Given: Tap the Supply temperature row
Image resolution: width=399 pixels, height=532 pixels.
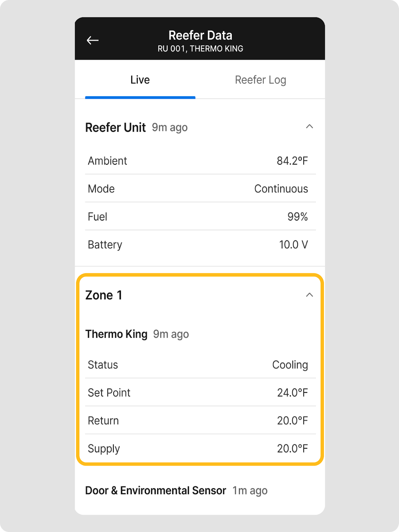Looking at the screenshot, I should coord(200,449).
